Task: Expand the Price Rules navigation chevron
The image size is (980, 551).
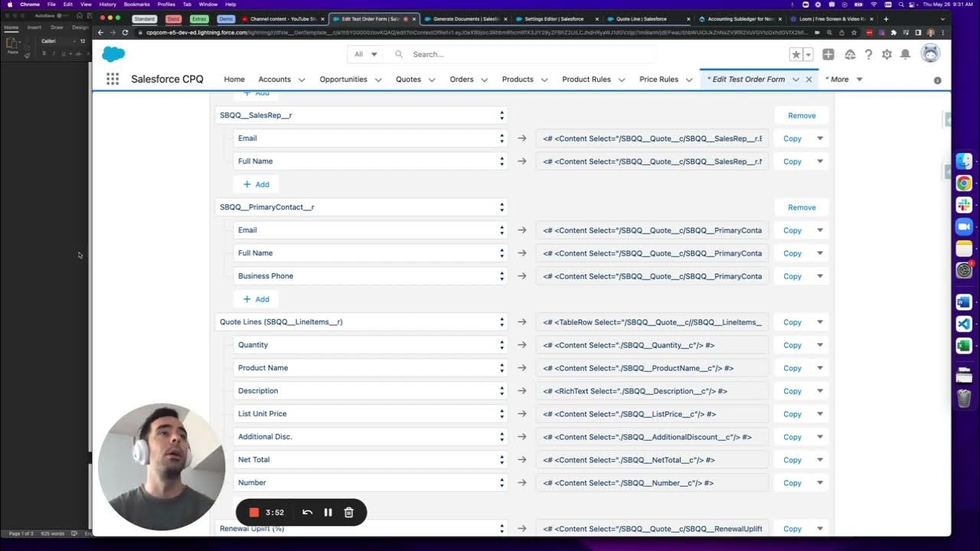Action: [x=689, y=80]
